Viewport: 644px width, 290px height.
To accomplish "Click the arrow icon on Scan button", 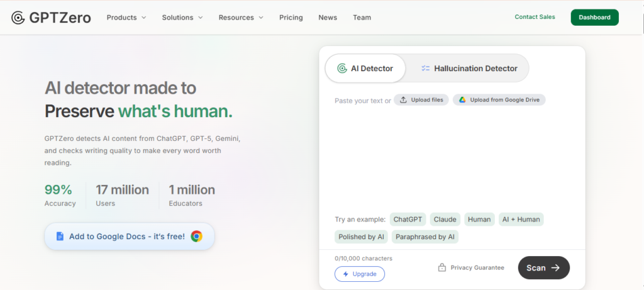I will point(555,268).
